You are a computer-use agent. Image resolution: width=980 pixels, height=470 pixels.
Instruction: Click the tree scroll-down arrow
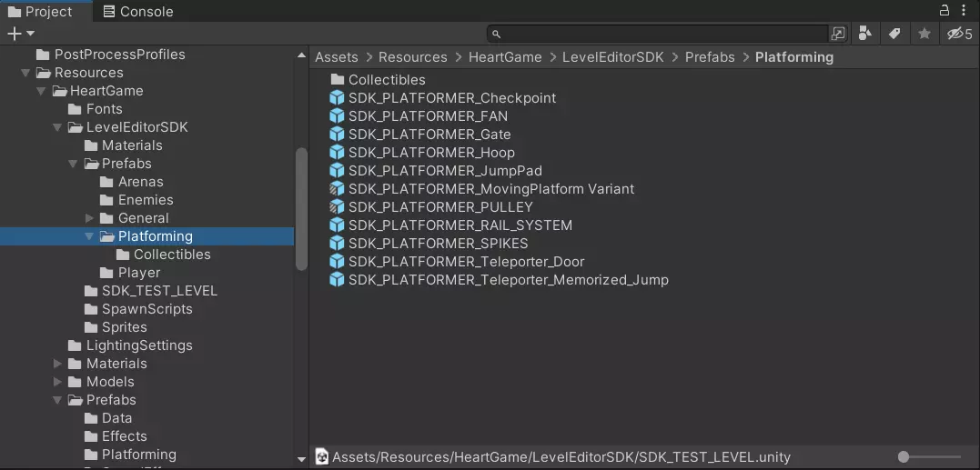(301, 459)
